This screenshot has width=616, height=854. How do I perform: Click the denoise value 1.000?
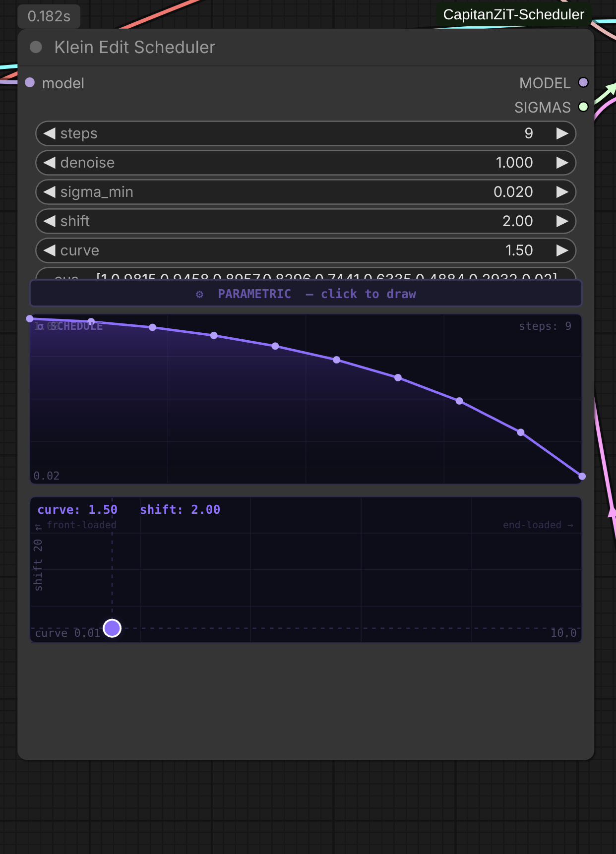514,163
